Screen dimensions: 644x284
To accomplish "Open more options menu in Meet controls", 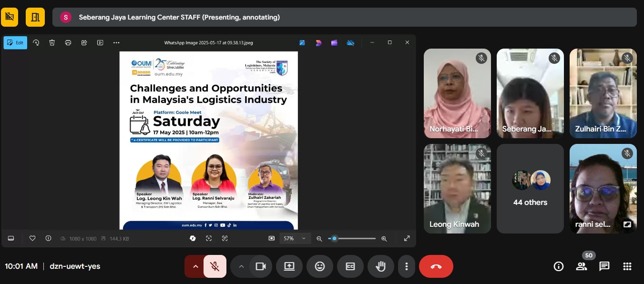I will click(x=407, y=266).
